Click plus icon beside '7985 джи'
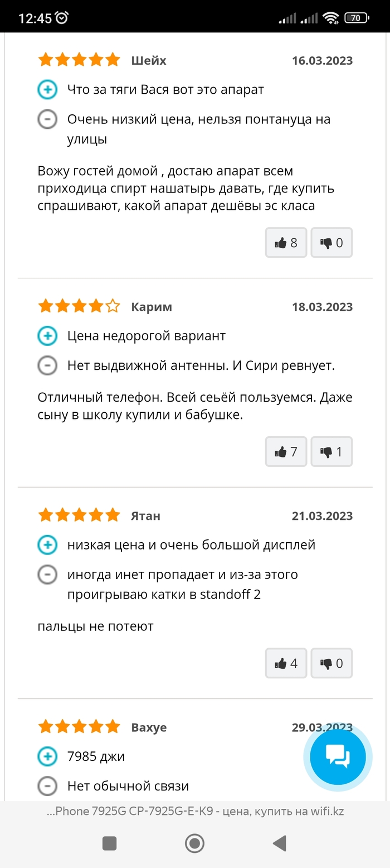The height and width of the screenshot is (868, 390). [47, 756]
